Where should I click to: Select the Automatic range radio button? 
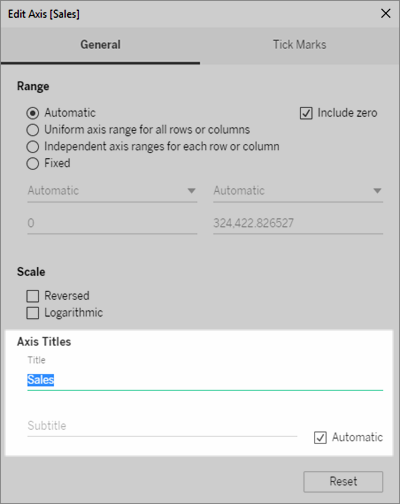[x=33, y=113]
